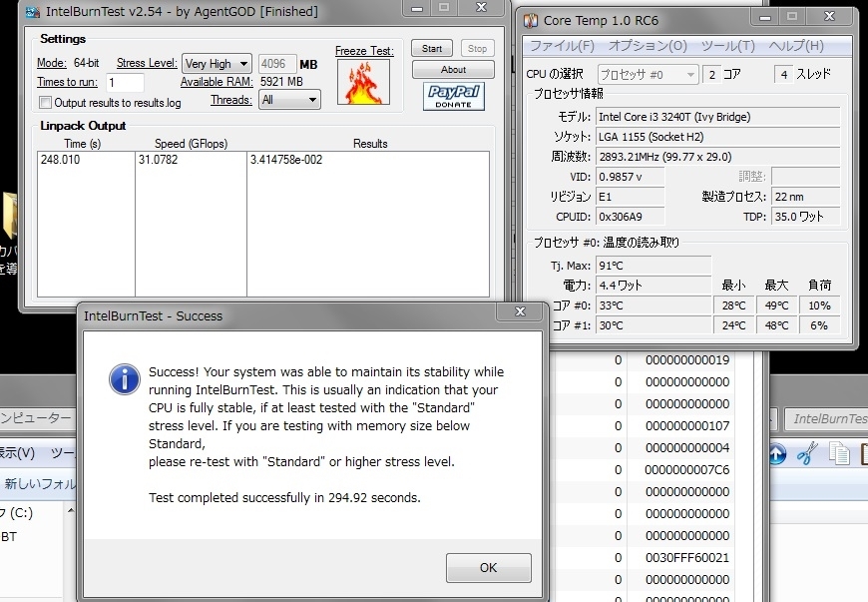Open the ツール(T) menu in Core Temp
Viewport: 868px width, 602px height.
[728, 46]
